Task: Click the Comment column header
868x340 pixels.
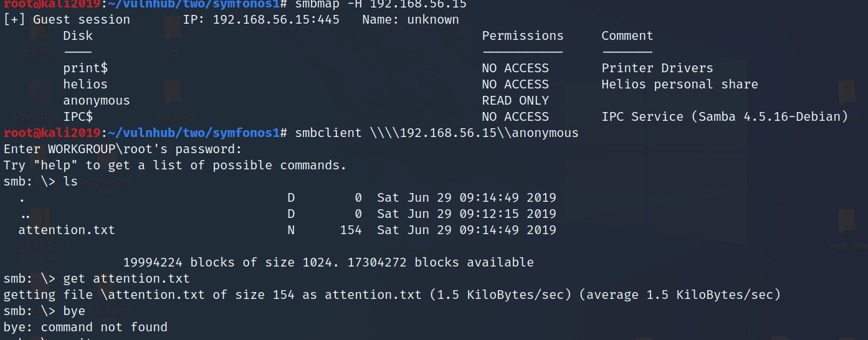Action: [x=627, y=35]
